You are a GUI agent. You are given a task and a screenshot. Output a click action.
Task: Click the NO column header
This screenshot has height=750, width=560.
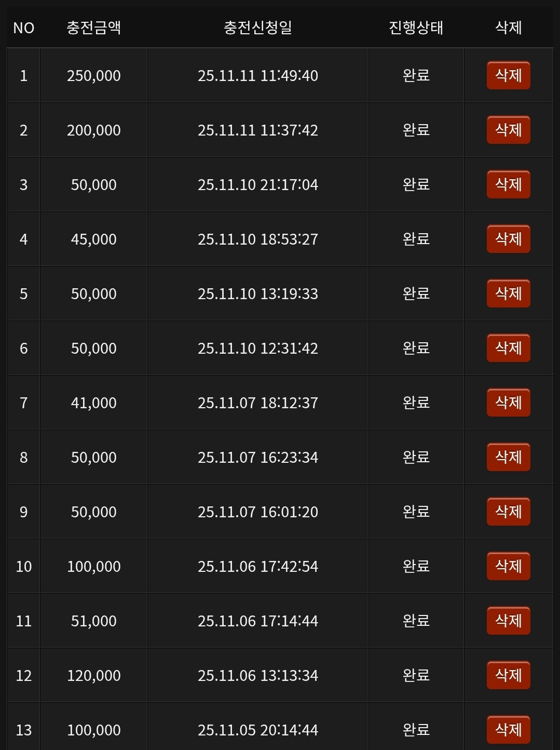click(23, 28)
